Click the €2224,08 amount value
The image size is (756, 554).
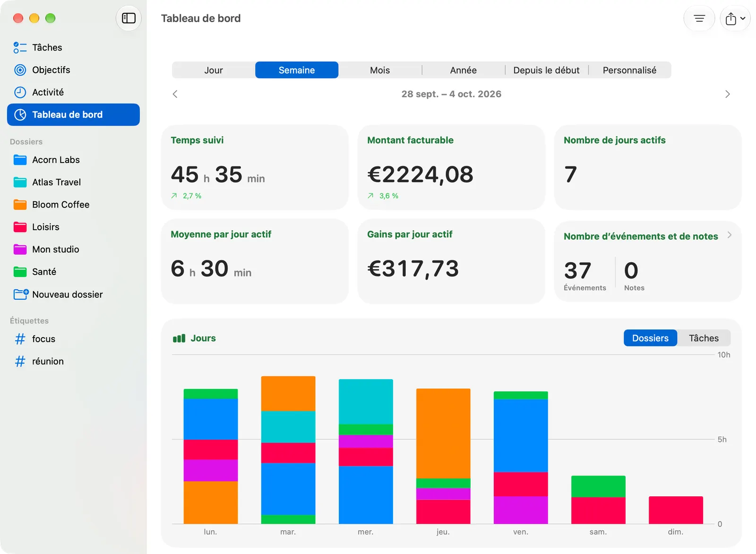point(420,174)
